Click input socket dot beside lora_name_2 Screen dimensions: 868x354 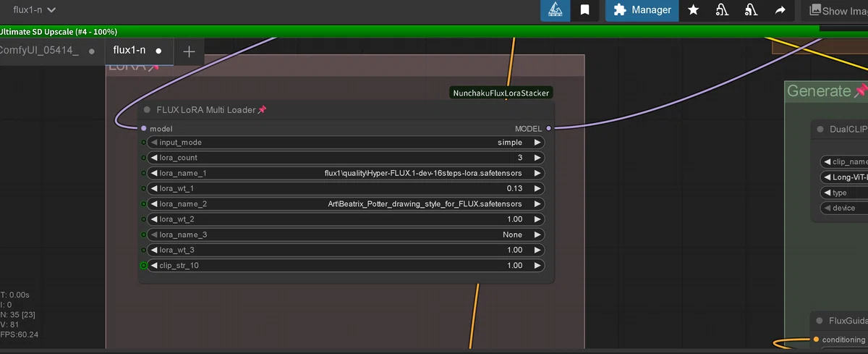[143, 204]
